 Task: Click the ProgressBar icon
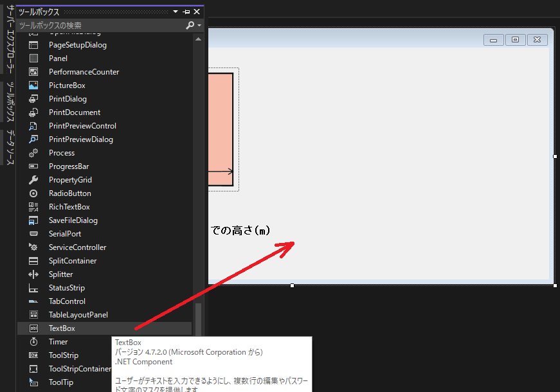pos(33,166)
